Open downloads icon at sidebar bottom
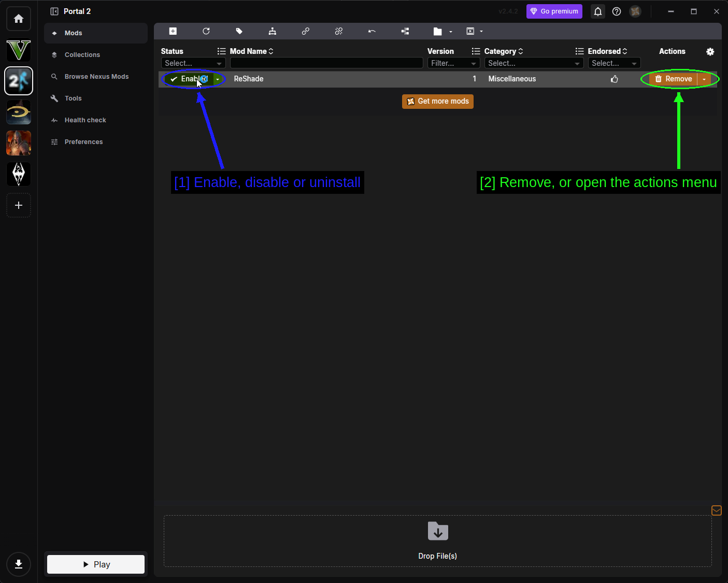728x583 pixels. pyautogui.click(x=19, y=564)
